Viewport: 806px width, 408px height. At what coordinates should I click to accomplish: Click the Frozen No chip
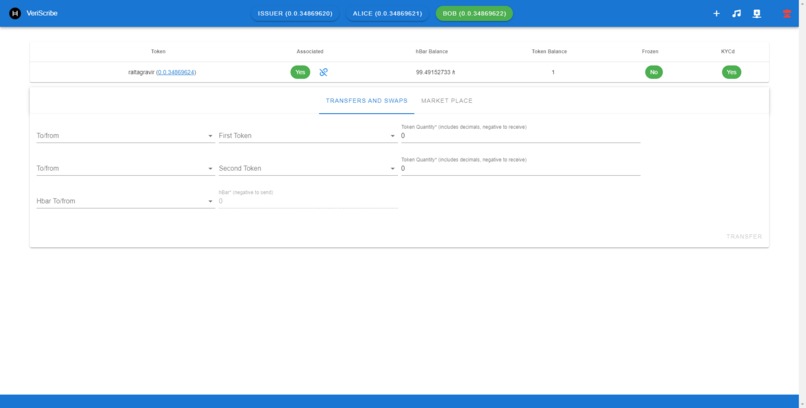654,72
